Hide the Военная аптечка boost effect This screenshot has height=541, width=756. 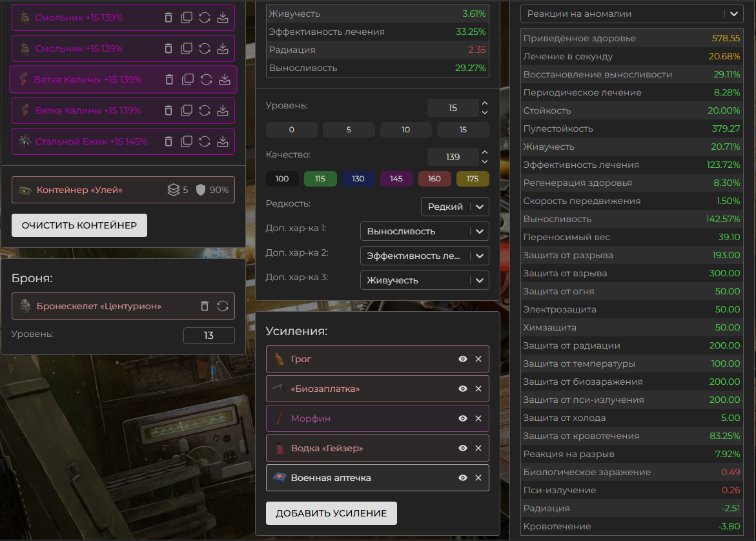(463, 478)
